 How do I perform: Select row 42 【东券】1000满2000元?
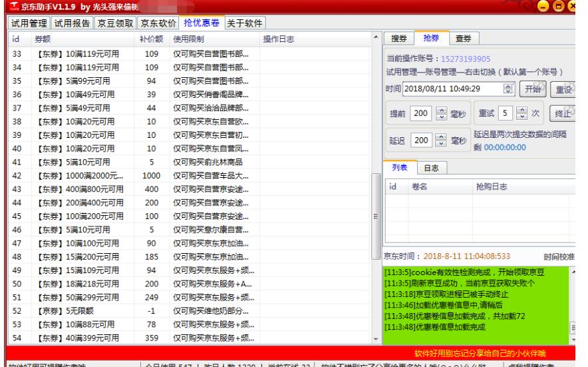pyautogui.click(x=190, y=175)
